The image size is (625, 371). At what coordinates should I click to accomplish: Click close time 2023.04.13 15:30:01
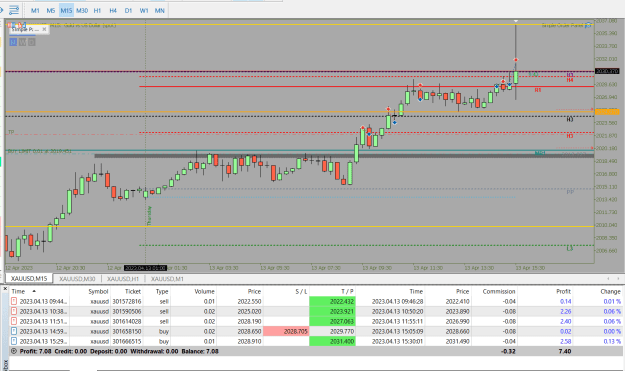(397, 341)
